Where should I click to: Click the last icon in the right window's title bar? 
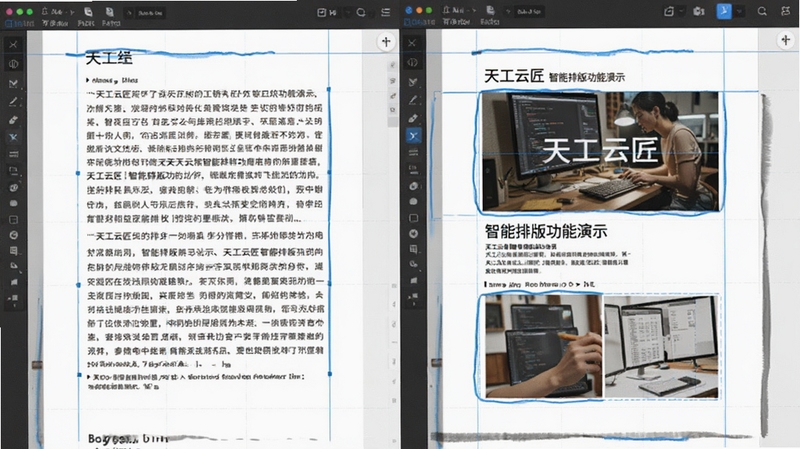tap(786, 11)
